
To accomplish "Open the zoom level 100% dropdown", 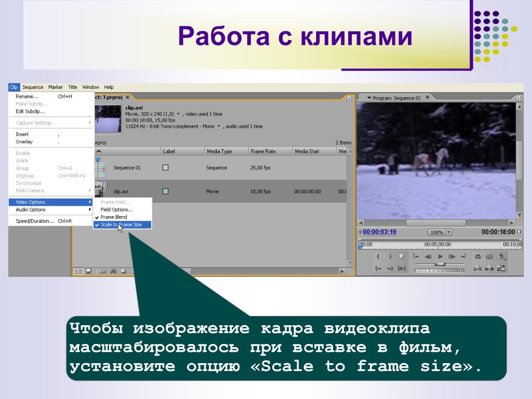I will pyautogui.click(x=448, y=232).
